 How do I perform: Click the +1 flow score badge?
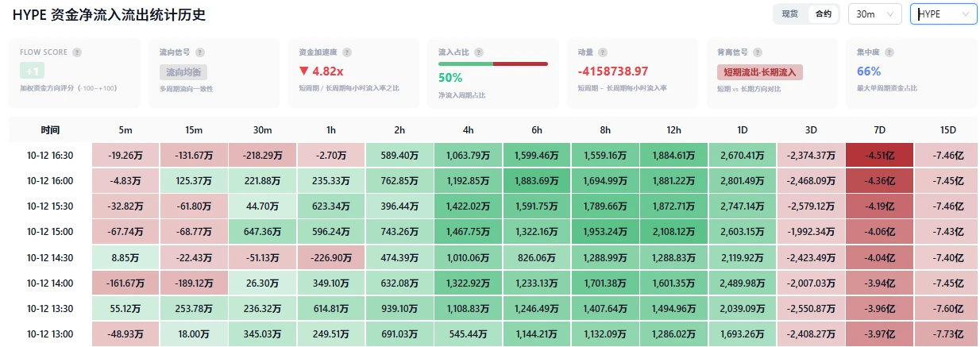[32, 71]
